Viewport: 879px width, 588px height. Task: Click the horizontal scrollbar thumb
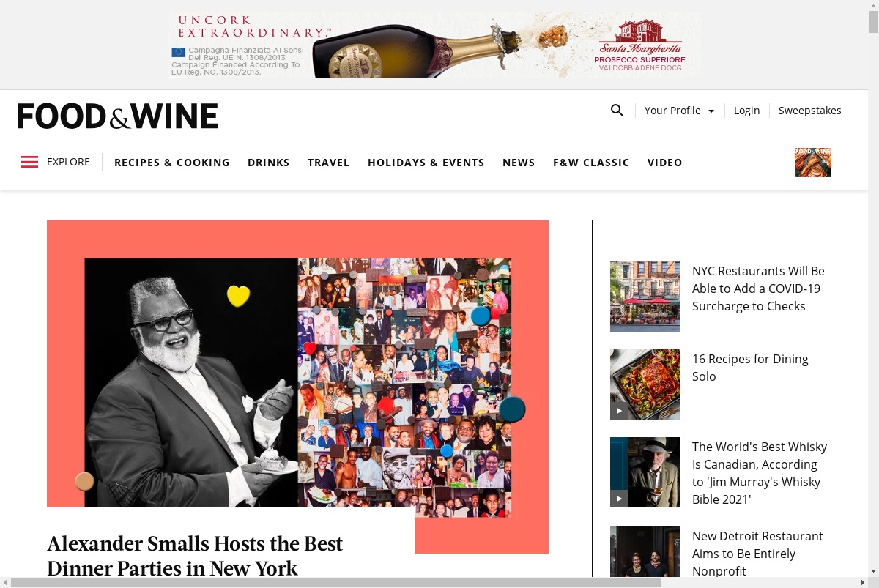[x=335, y=582]
